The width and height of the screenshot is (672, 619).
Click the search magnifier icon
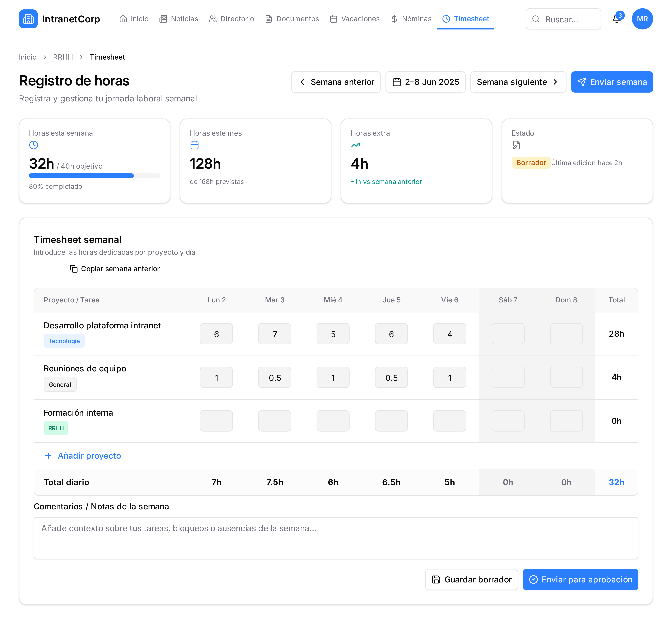(536, 19)
